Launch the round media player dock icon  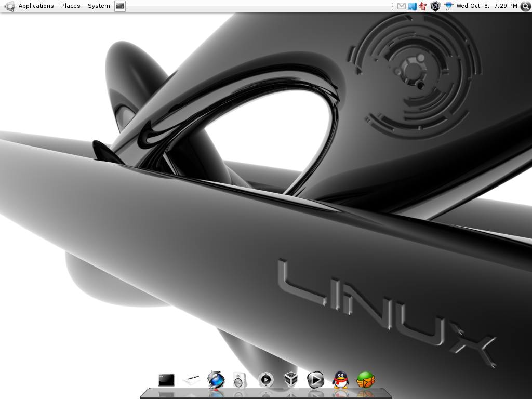(x=265, y=380)
